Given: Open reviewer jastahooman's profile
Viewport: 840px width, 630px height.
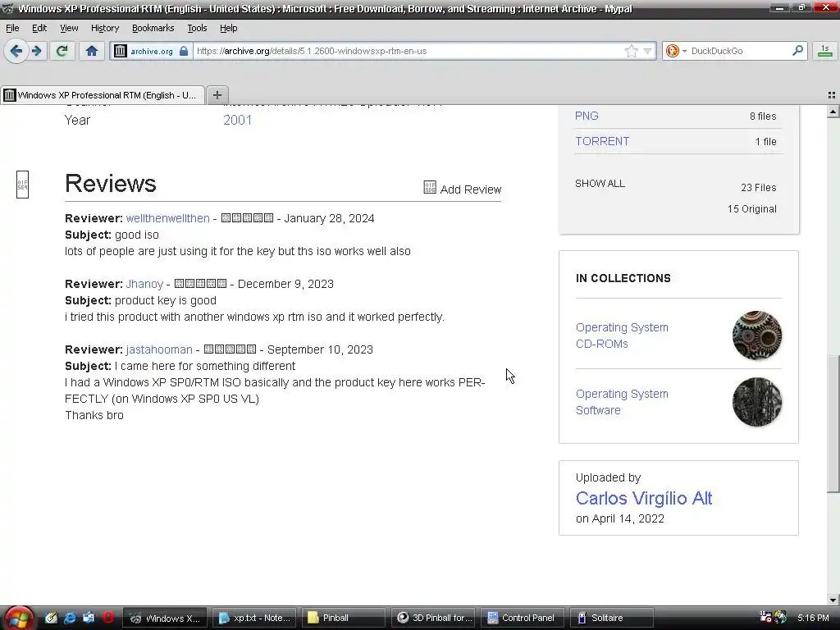Looking at the screenshot, I should coord(159,349).
